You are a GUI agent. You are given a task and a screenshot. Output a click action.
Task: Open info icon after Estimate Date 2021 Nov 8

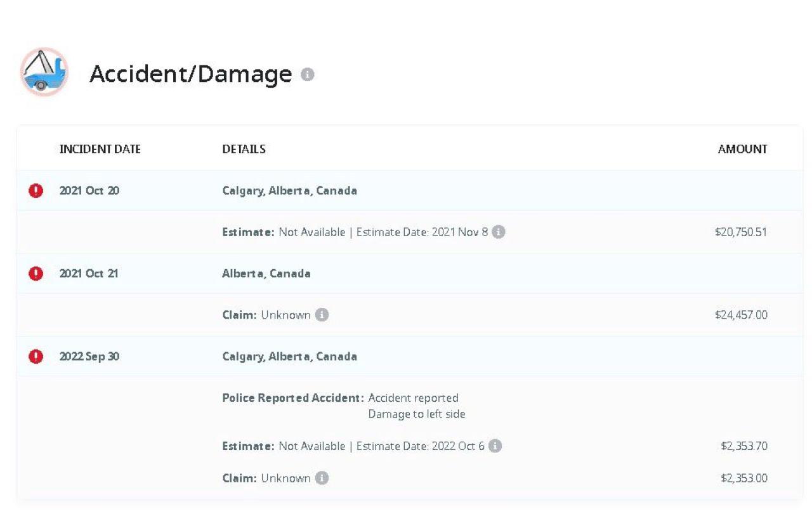(499, 232)
